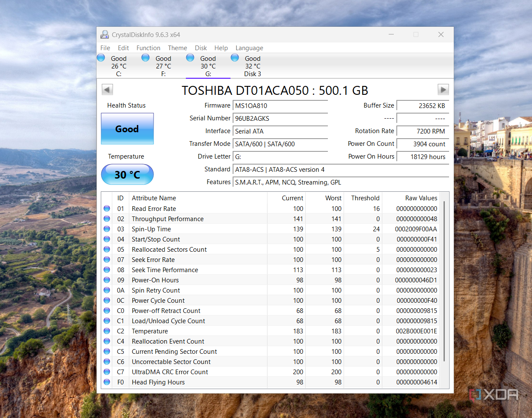Click the status orb for C2 Temperature attribute
The height and width of the screenshot is (418, 532).
point(107,331)
